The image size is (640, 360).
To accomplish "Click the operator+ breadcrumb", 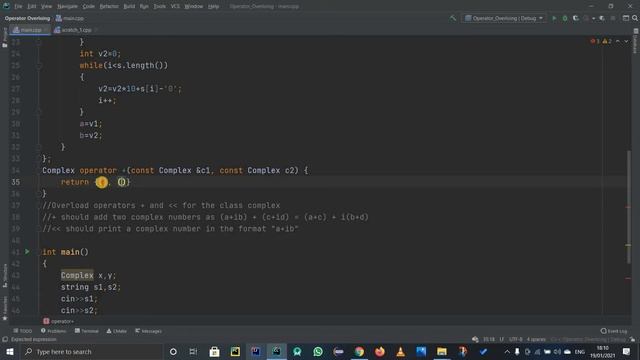I will pyautogui.click(x=59, y=321).
